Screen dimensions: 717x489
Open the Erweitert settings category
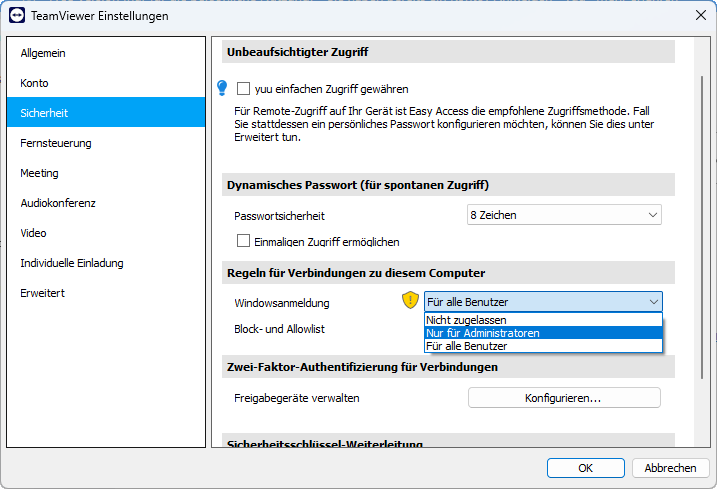pyautogui.click(x=43, y=293)
